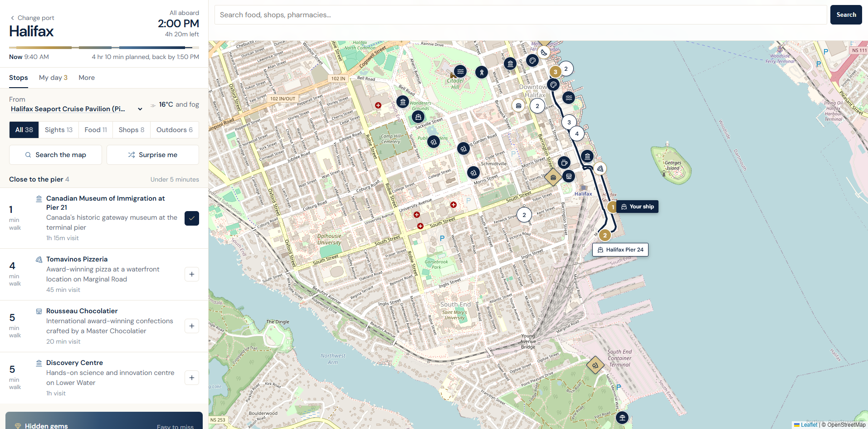Select the diamond marker at South End Container Terminal

coord(595,365)
